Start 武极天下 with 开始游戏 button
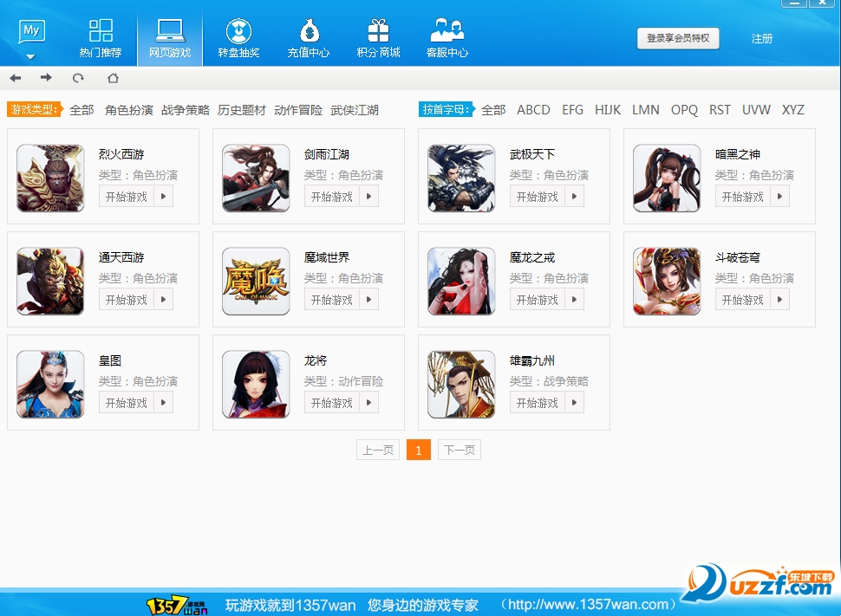The height and width of the screenshot is (616, 841). coord(537,197)
